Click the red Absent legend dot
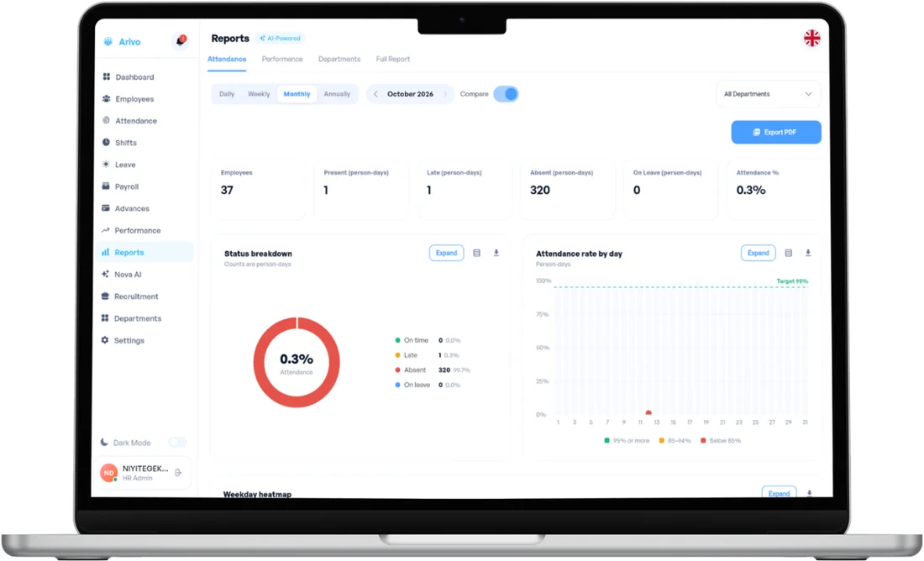The width and height of the screenshot is (924, 561). [398, 370]
